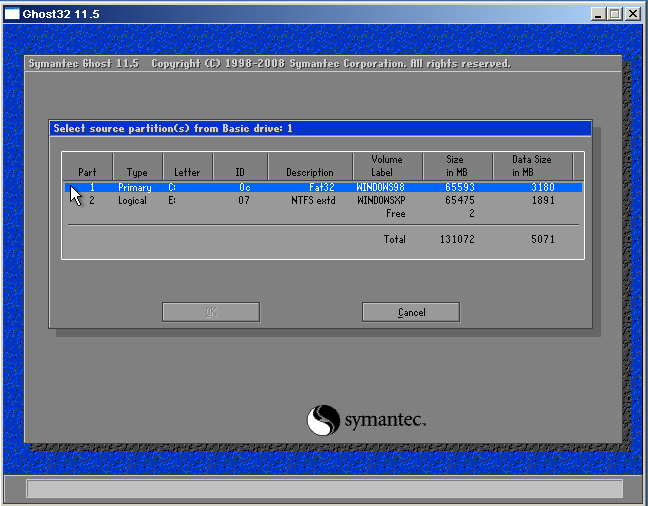Click the Data Size in MB header
Image resolution: width=648 pixels, height=506 pixels.
[532, 166]
